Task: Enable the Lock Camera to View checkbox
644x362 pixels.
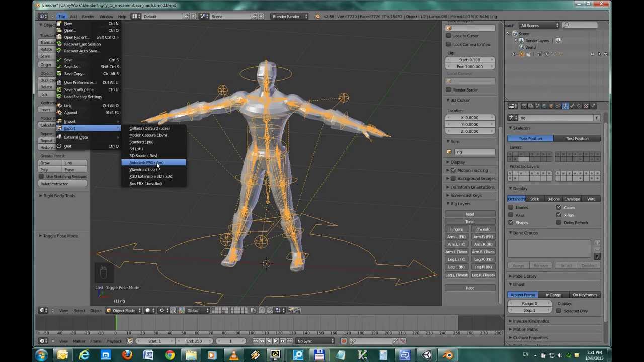Action: click(448, 44)
